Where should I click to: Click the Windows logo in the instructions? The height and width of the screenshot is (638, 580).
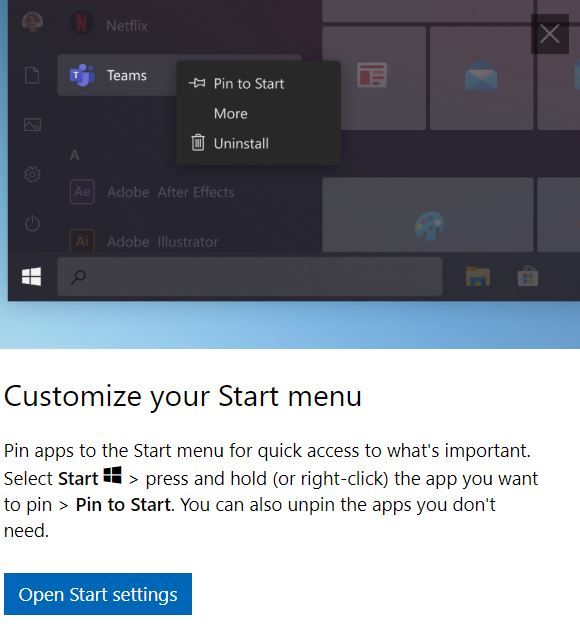click(112, 475)
